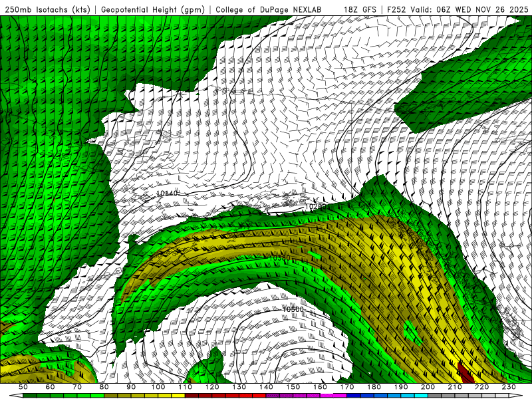Click the 120 value on the color scale
Image resolution: width=532 pixels, height=399 pixels.
[212, 387]
